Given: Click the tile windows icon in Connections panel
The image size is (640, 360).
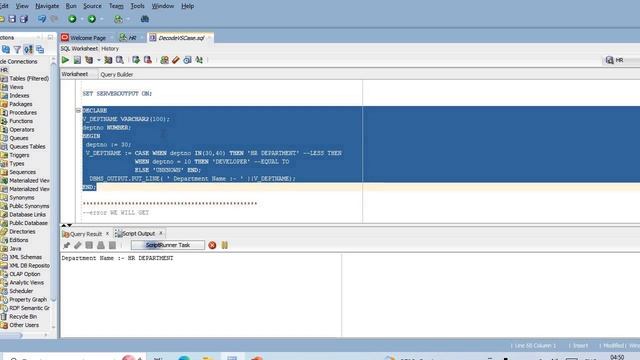Looking at the screenshot, I should click(40, 49).
